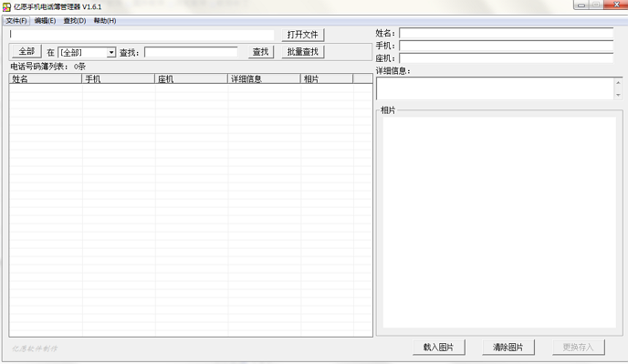Focus the 查找 search text field
628x364 pixels.
pyautogui.click(x=191, y=53)
